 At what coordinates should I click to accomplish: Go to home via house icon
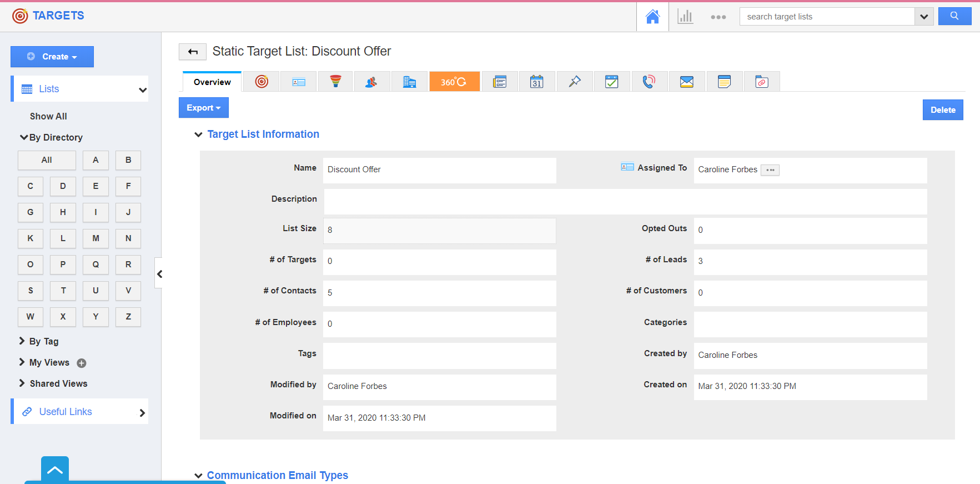click(652, 17)
